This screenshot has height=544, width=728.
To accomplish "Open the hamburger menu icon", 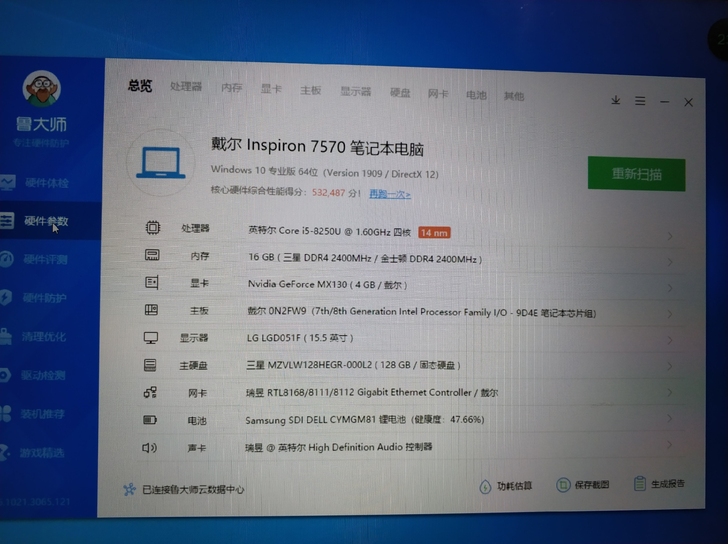I will (640, 101).
